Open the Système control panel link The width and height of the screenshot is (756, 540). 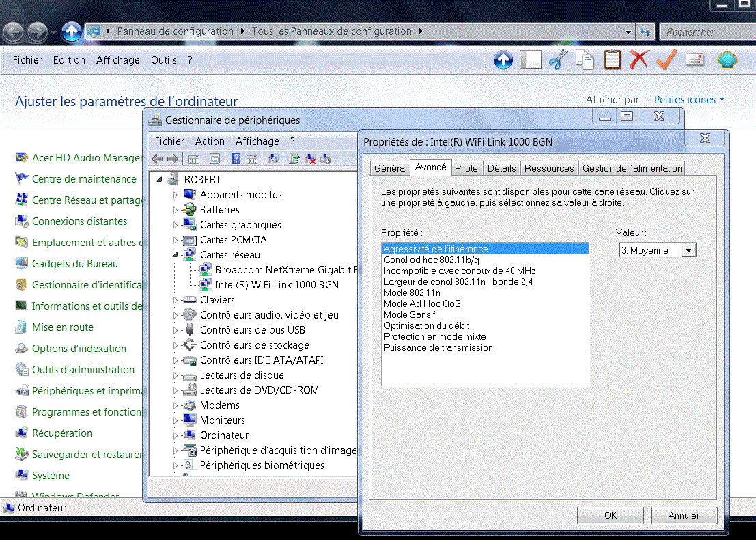51,476
